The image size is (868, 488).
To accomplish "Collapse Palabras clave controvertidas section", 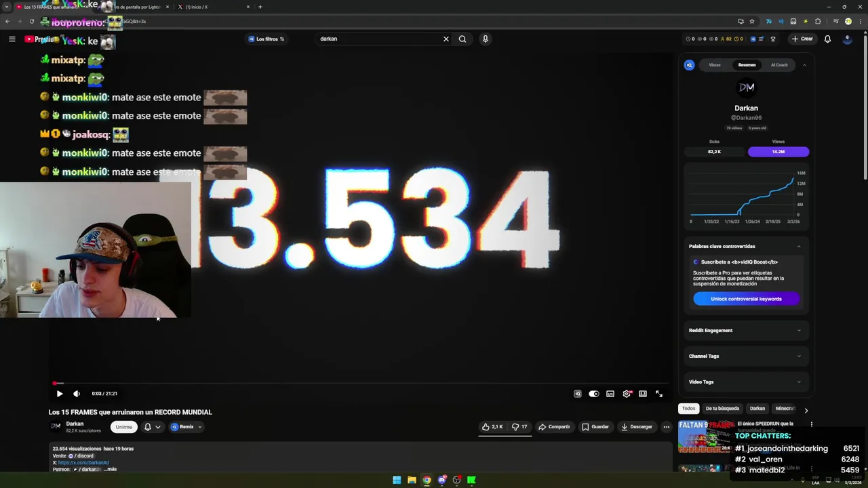I will [799, 246].
